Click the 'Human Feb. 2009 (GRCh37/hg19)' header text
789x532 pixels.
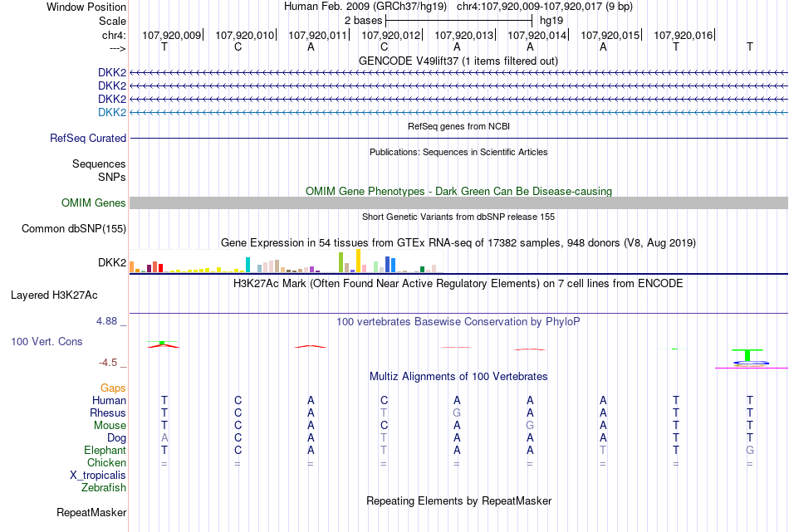pos(365,7)
